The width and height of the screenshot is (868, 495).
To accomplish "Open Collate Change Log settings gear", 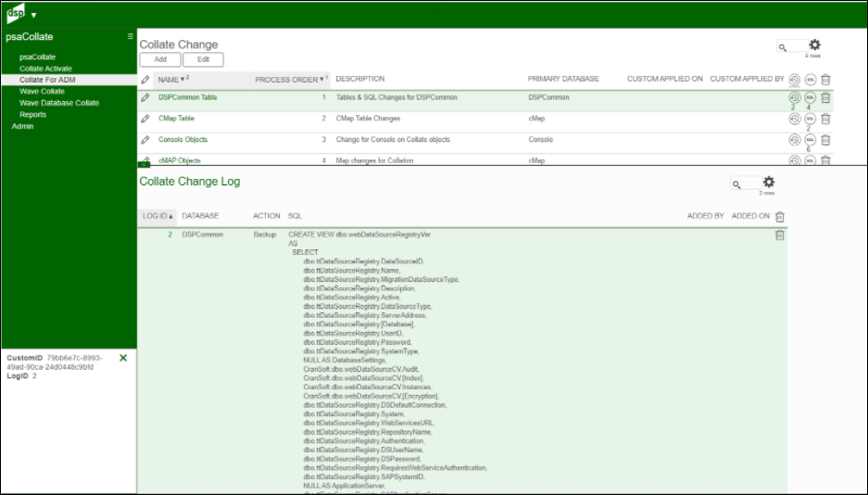I will tap(769, 183).
